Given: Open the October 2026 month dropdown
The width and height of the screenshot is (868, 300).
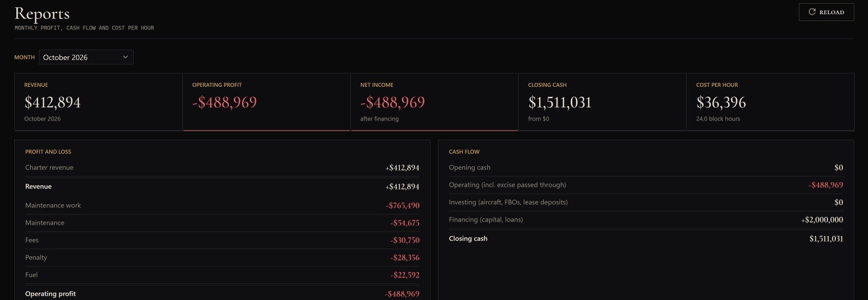Looking at the screenshot, I should pos(86,57).
